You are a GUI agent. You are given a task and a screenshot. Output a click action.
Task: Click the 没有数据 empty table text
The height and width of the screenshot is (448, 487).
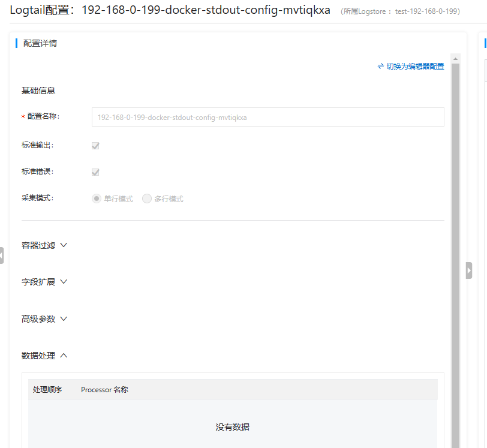[x=232, y=427]
